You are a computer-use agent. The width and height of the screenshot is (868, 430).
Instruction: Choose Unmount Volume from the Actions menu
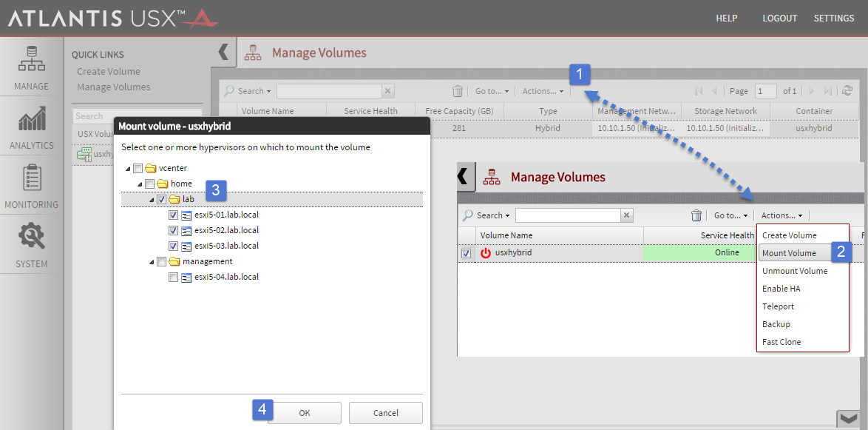pos(795,271)
